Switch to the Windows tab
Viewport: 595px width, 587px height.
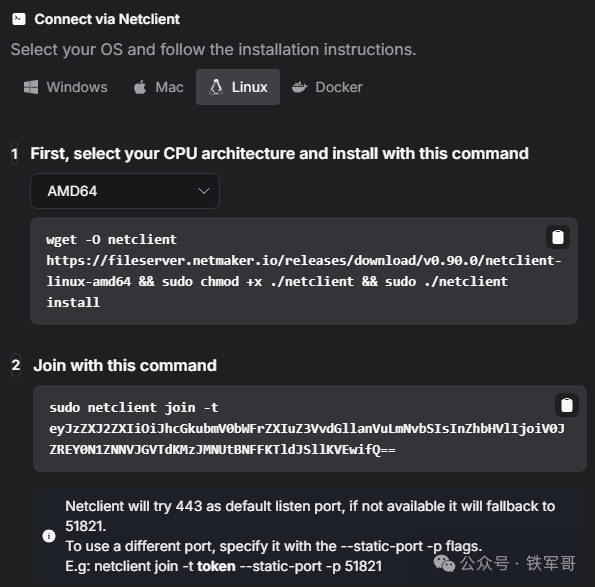pyautogui.click(x=66, y=87)
